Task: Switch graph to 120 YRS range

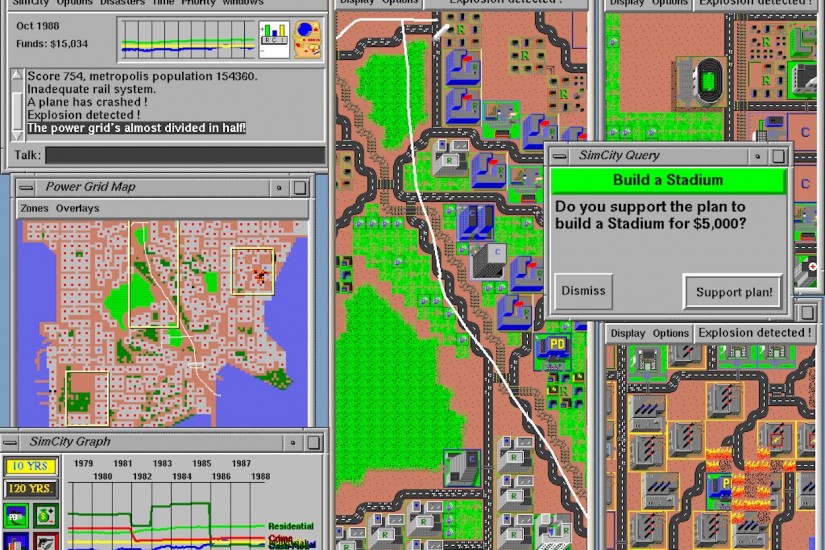Action: 30,489
